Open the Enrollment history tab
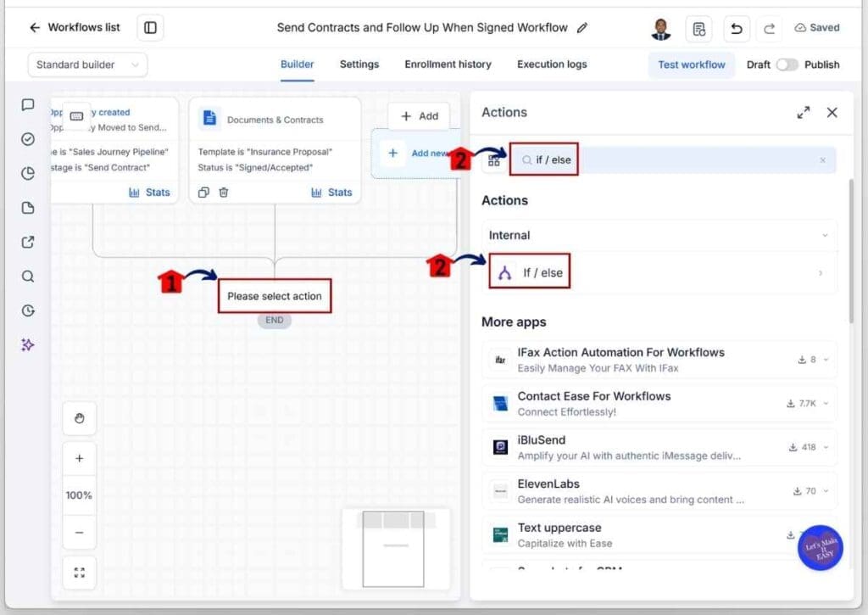 (x=448, y=64)
